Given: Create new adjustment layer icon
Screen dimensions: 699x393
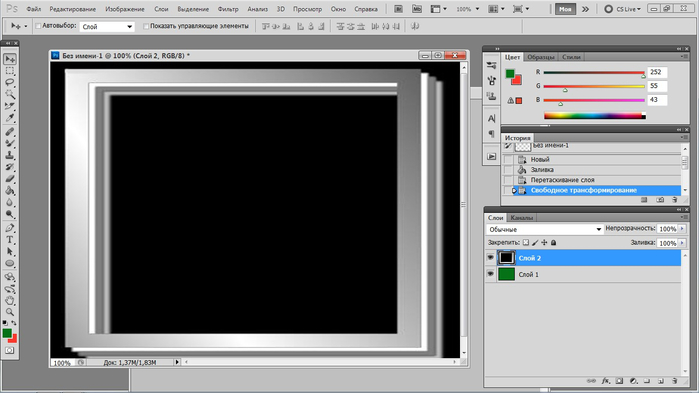Looking at the screenshot, I should coord(633,381).
